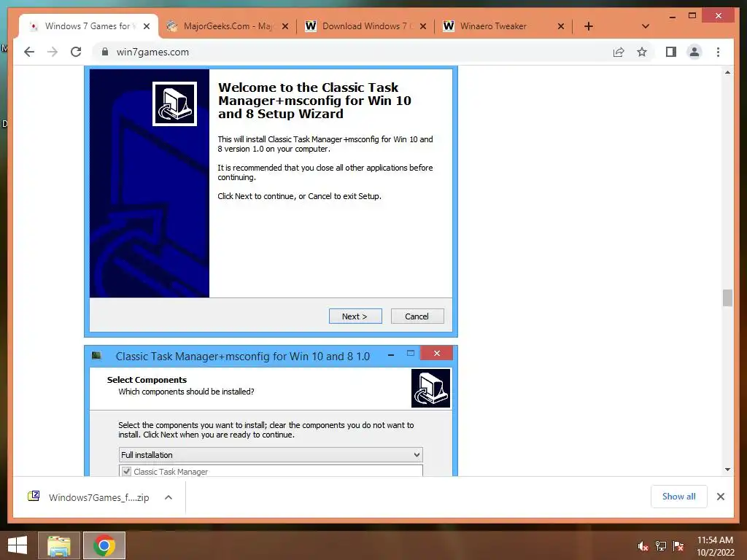
Task: Open File Explorer from the taskbar
Action: coord(59,545)
